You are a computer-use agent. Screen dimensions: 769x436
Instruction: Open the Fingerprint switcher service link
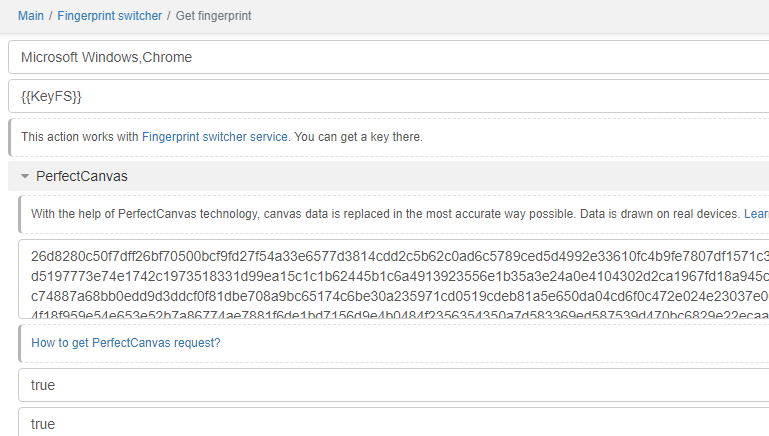pyautogui.click(x=214, y=137)
